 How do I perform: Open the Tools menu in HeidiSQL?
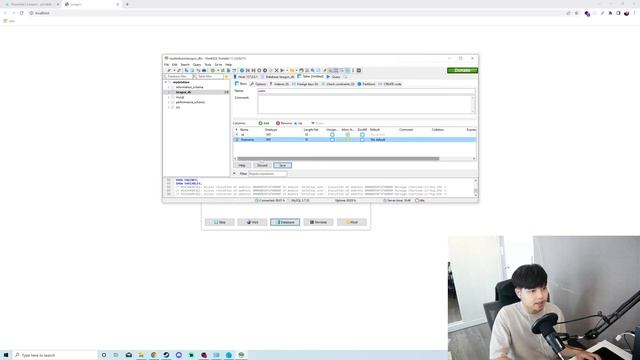coord(208,64)
